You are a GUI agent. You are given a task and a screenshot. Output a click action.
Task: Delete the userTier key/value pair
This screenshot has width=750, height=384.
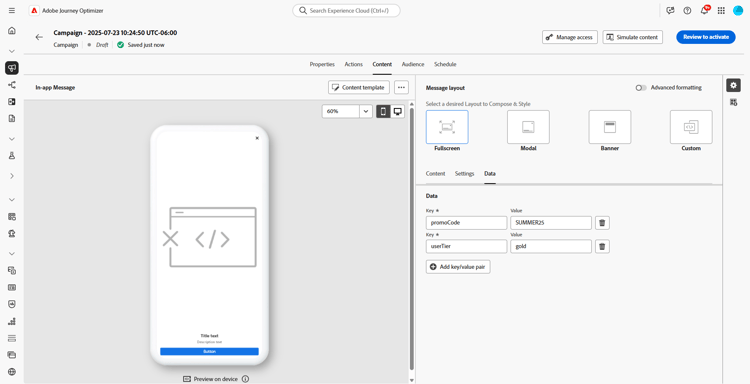click(602, 246)
